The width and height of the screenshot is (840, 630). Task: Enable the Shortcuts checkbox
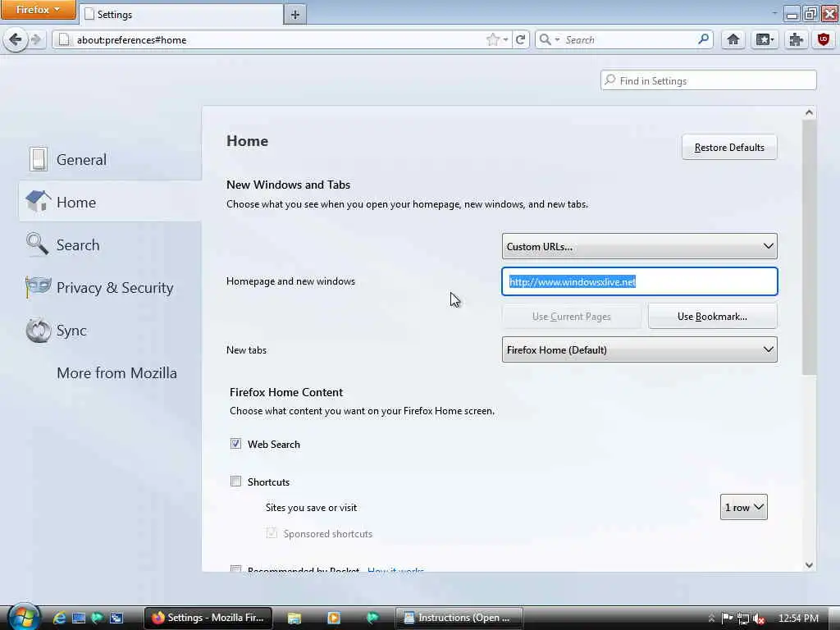(235, 481)
